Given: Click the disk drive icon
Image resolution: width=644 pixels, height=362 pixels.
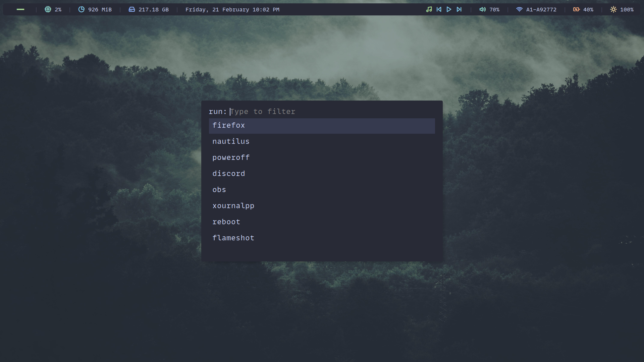Looking at the screenshot, I should [x=132, y=9].
